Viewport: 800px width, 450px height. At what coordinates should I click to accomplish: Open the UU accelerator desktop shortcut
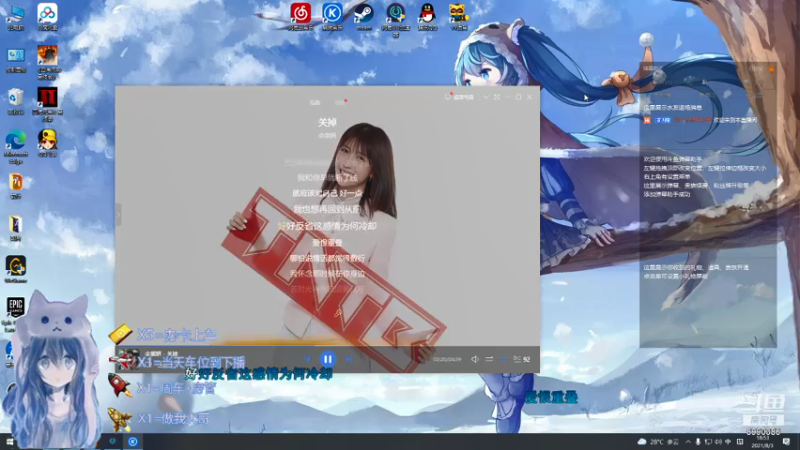tap(396, 19)
